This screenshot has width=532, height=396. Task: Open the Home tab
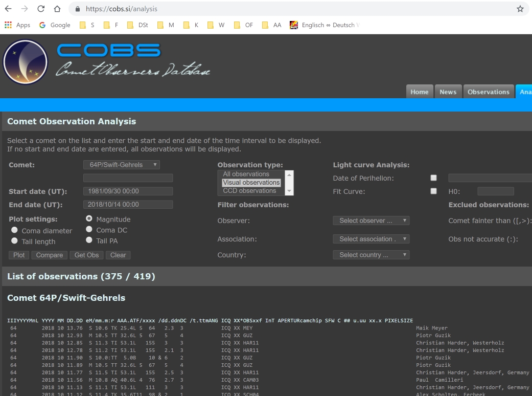(420, 92)
